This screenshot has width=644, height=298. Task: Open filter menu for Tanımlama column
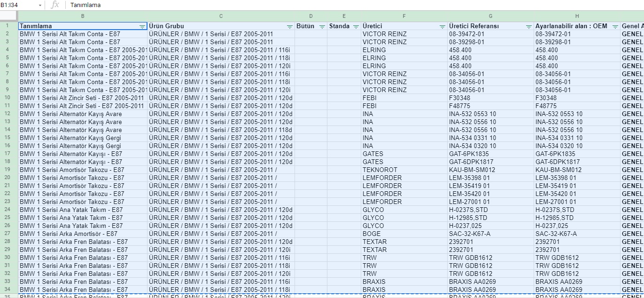point(142,27)
